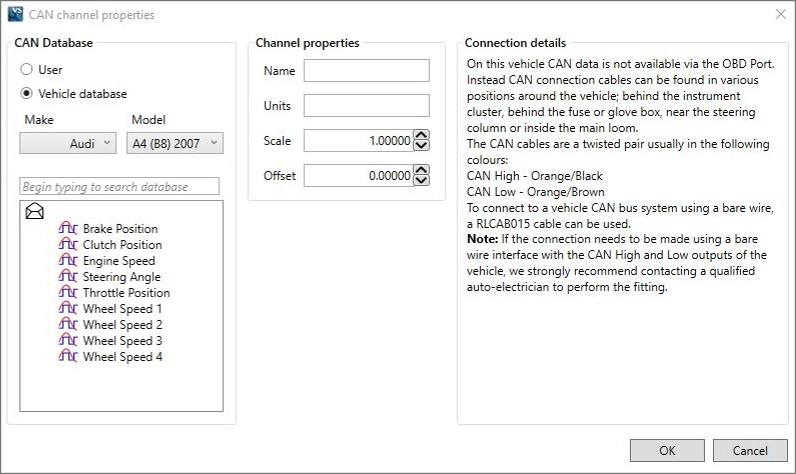Image resolution: width=796 pixels, height=474 pixels.
Task: Select the Wheel Speed 2 channel
Action: [x=122, y=324]
